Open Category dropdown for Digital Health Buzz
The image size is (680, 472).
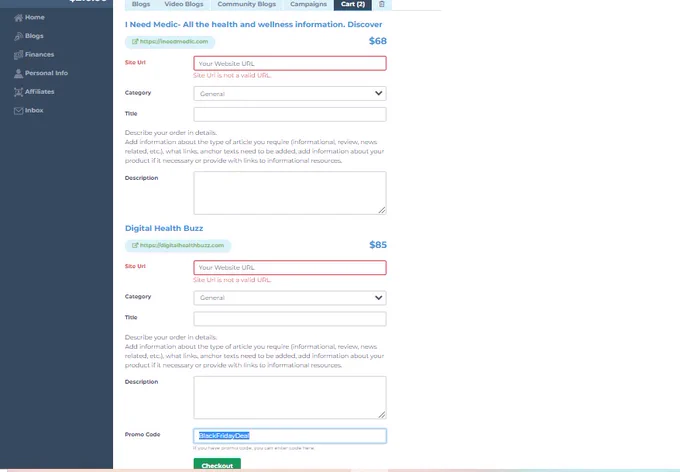tap(290, 298)
